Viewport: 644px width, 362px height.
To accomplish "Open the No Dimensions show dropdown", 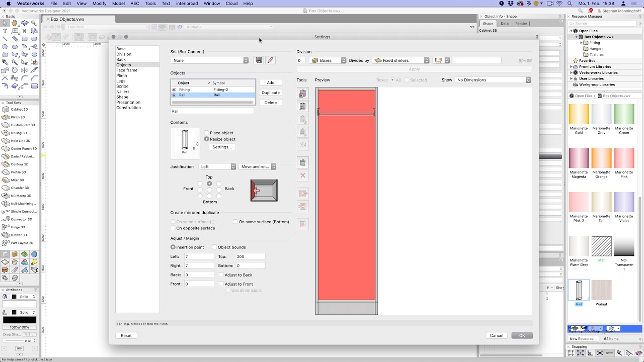I will [x=493, y=80].
